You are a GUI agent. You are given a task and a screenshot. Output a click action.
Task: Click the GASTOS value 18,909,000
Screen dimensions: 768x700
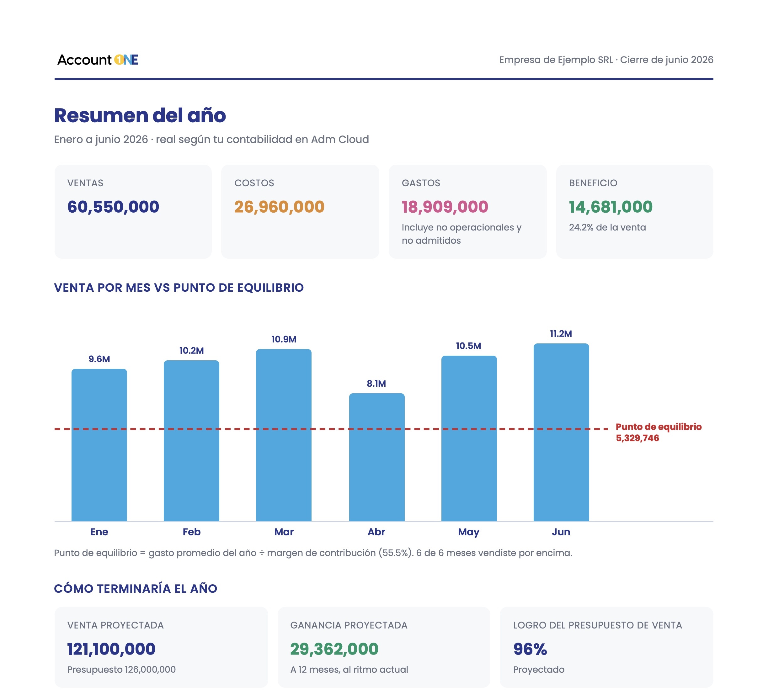[x=445, y=207]
